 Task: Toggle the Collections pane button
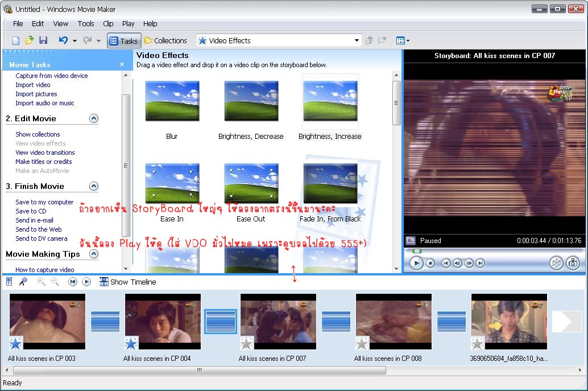[165, 40]
